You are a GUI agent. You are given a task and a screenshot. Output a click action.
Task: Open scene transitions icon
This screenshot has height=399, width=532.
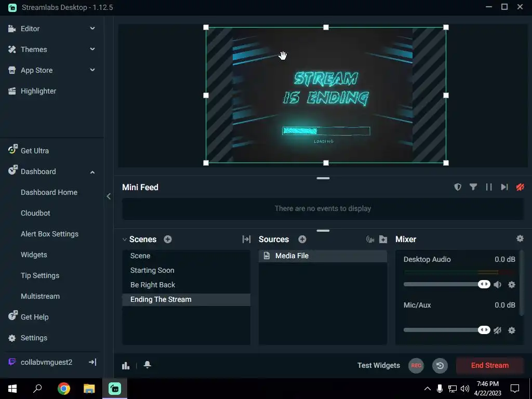tap(246, 239)
